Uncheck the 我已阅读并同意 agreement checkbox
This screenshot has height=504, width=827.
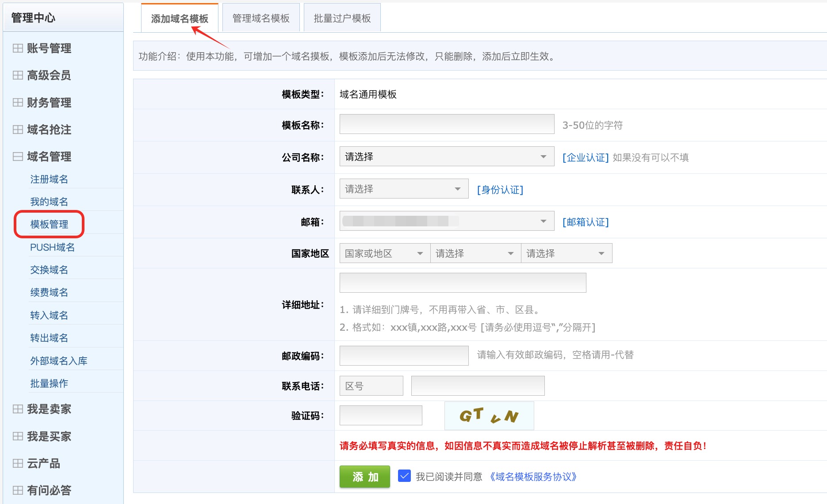point(404,476)
